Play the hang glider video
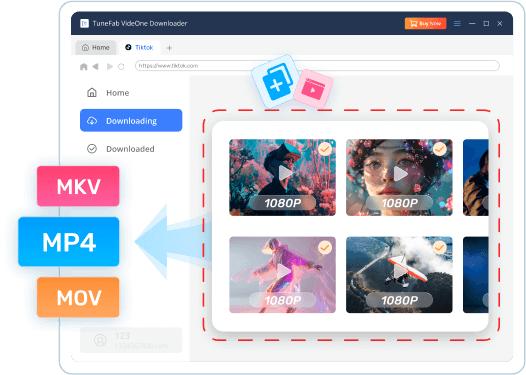Screen dimensions: 526x375 click(x=400, y=272)
